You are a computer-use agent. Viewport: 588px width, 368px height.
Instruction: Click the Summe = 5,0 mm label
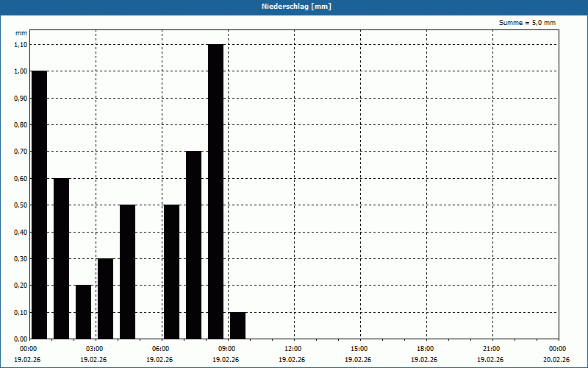point(527,23)
